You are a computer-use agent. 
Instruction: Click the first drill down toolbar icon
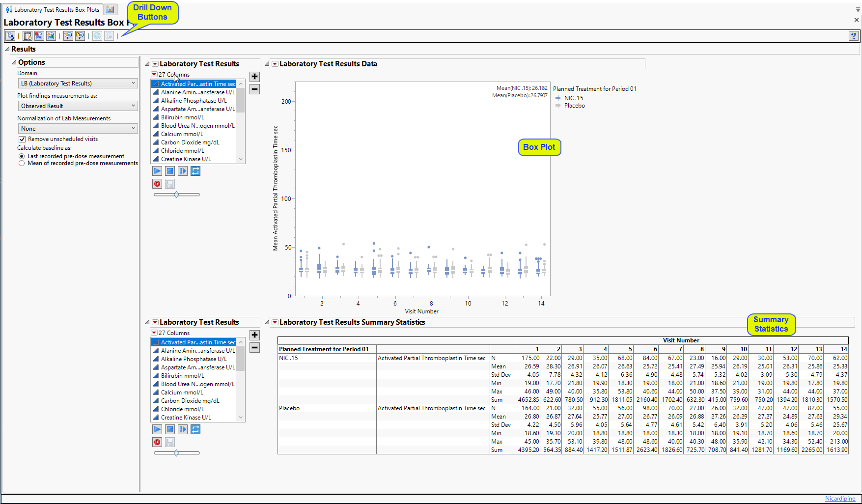(x=10, y=36)
